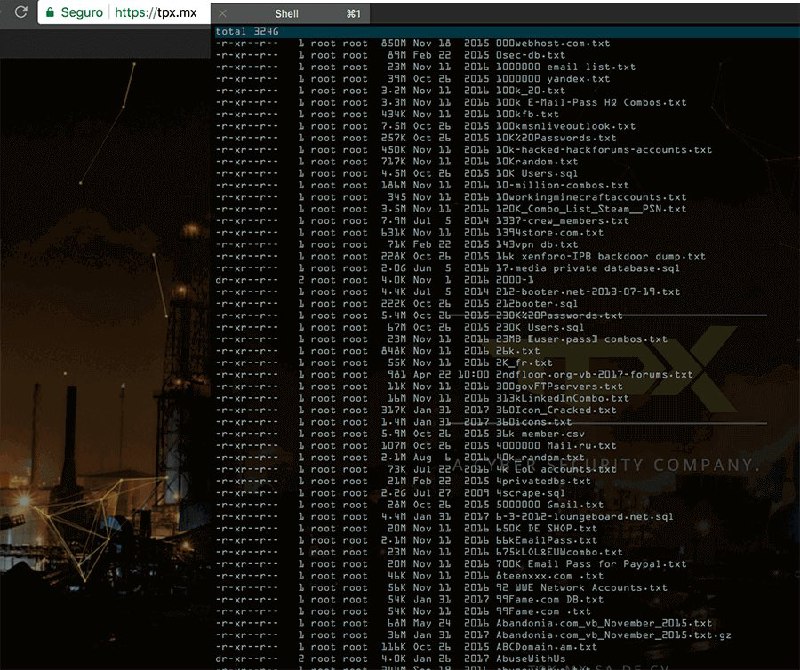Select the ABCDomain.am.txt file name
The width and height of the screenshot is (800, 670).
pyautogui.click(x=546, y=647)
